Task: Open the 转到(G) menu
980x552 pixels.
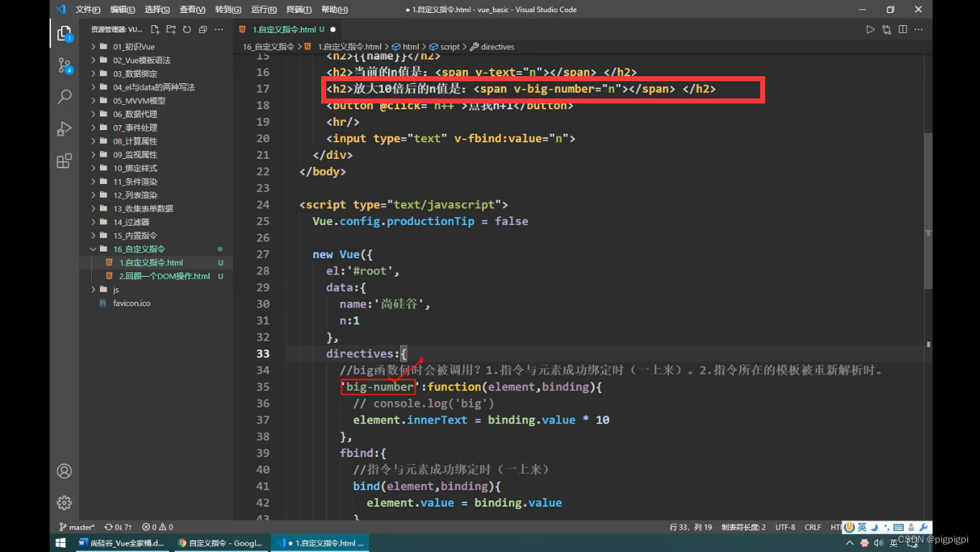Action: (228, 9)
